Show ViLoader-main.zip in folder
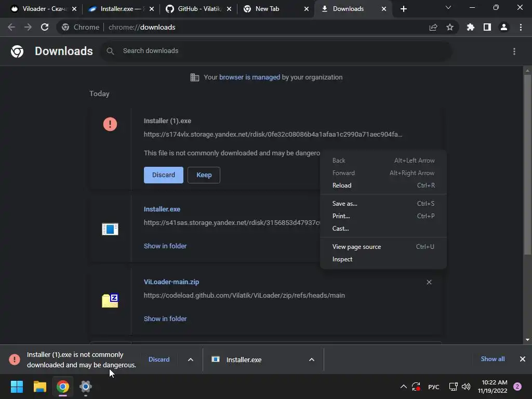Screen dimensions: 532x399 165,318
